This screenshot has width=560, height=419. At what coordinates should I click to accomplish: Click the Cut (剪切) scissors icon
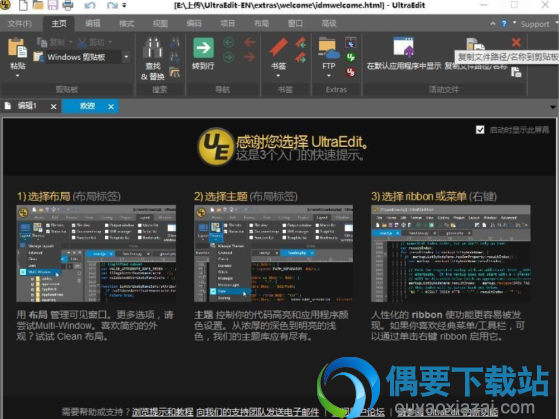click(x=82, y=43)
